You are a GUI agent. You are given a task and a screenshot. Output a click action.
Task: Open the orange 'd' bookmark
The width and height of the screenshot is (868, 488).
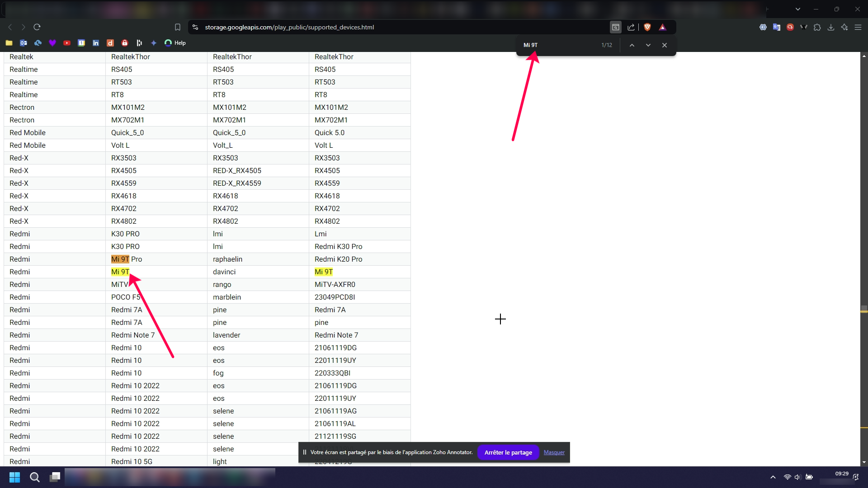[x=110, y=43]
